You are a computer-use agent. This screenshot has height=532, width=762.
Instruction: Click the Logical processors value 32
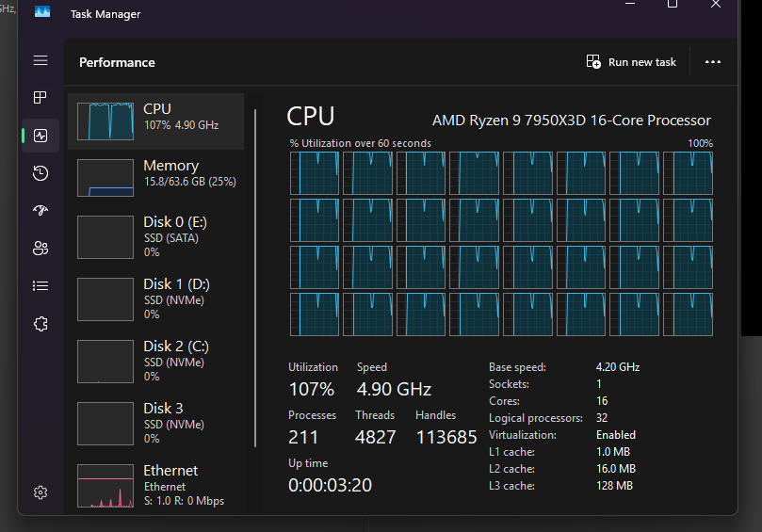[x=602, y=418]
